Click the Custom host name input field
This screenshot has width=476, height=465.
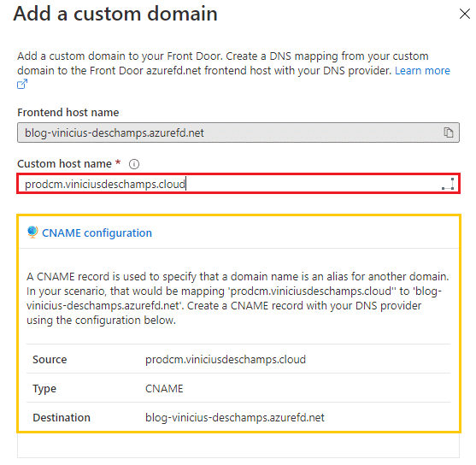click(x=238, y=184)
